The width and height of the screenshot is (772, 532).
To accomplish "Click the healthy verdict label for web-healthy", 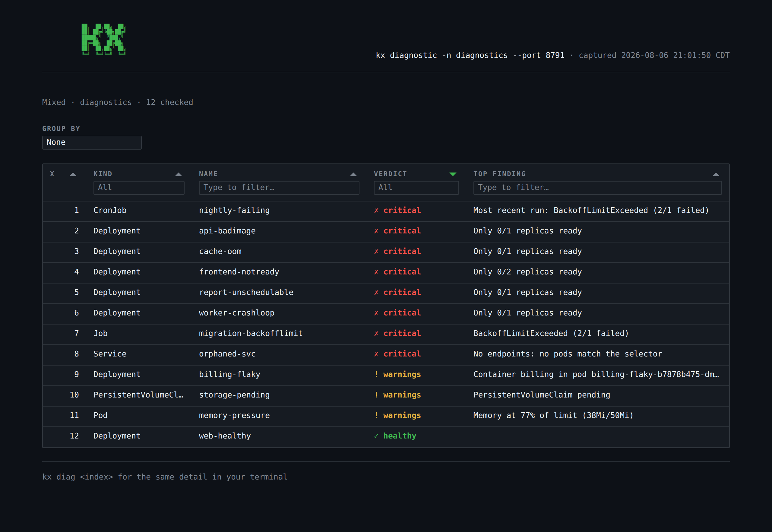I will [x=400, y=436].
